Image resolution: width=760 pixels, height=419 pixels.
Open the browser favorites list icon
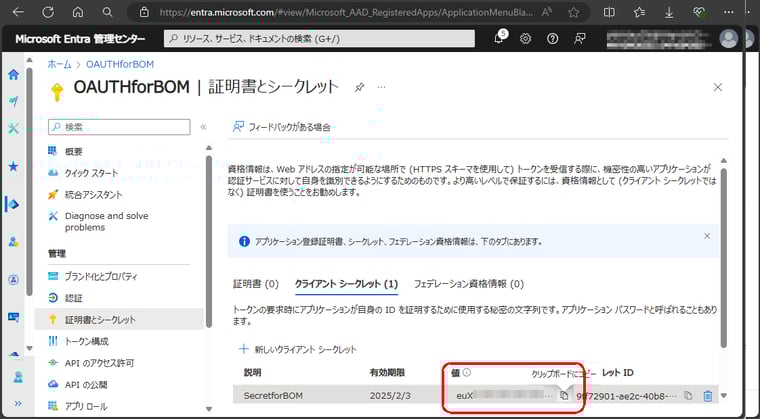639,12
